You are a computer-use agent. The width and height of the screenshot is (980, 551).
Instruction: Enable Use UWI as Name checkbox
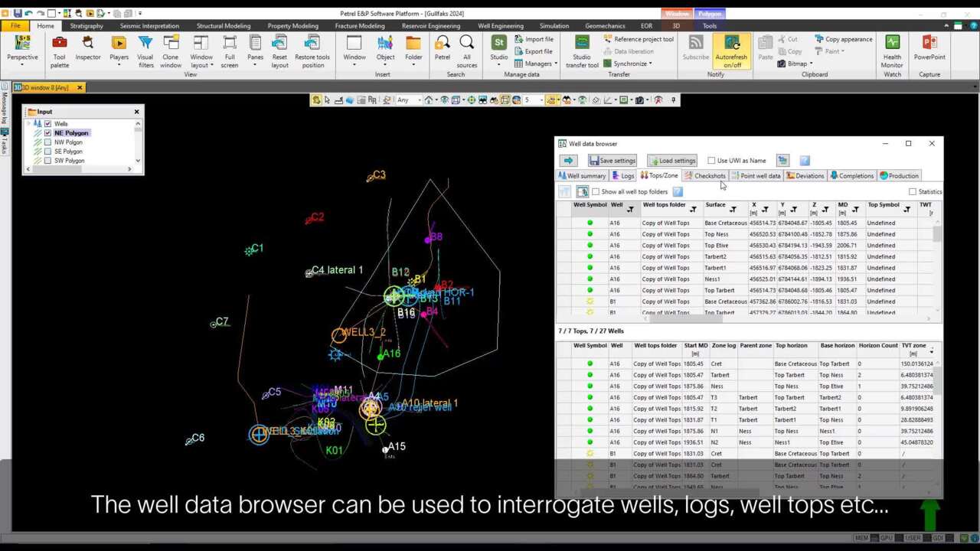tap(711, 161)
